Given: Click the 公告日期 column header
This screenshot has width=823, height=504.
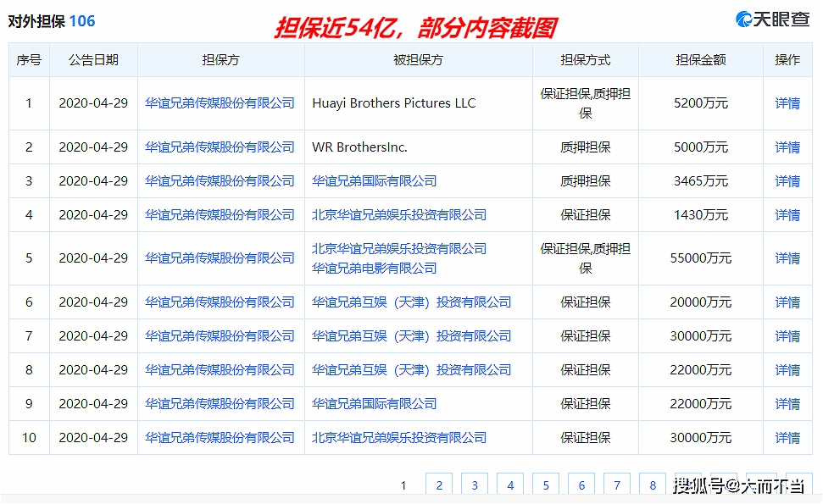Looking at the screenshot, I should click(93, 60).
